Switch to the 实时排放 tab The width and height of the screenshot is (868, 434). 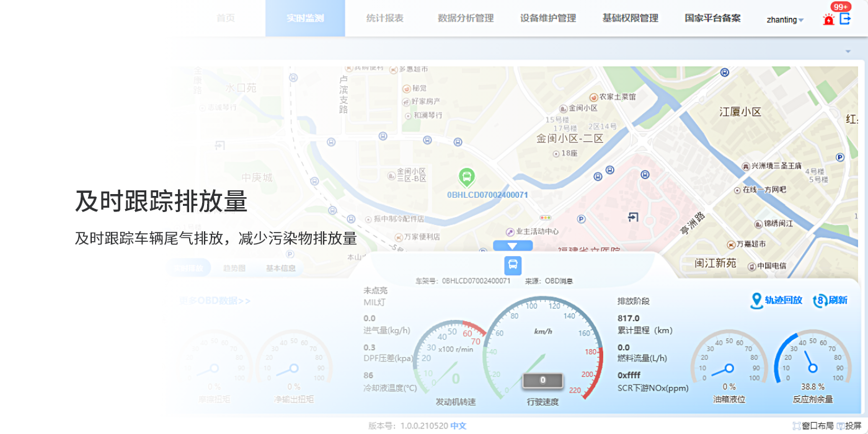(x=188, y=268)
